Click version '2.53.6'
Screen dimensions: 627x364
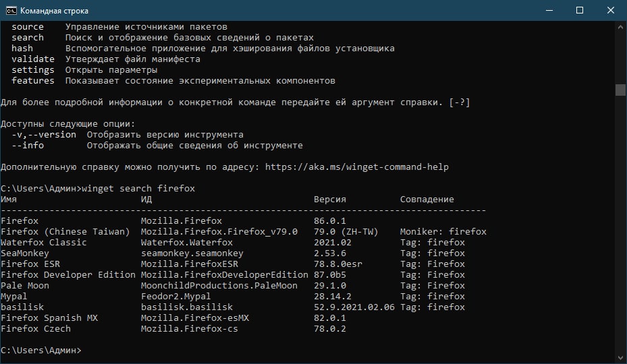(330, 253)
